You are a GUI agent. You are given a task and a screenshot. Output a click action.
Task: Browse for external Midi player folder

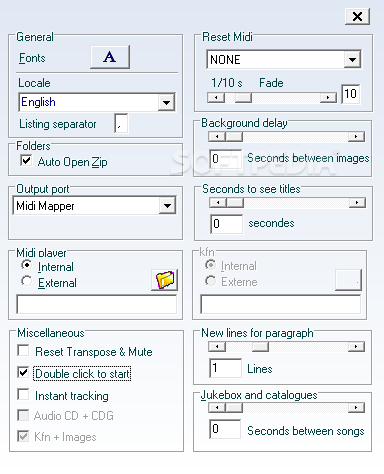click(x=165, y=280)
